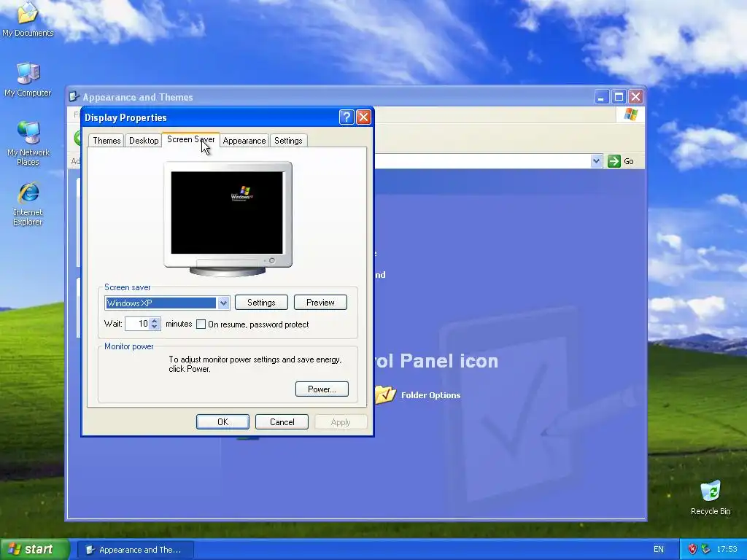Enable On resume, password protect checkbox
This screenshot has height=560, width=747.
[x=201, y=324]
